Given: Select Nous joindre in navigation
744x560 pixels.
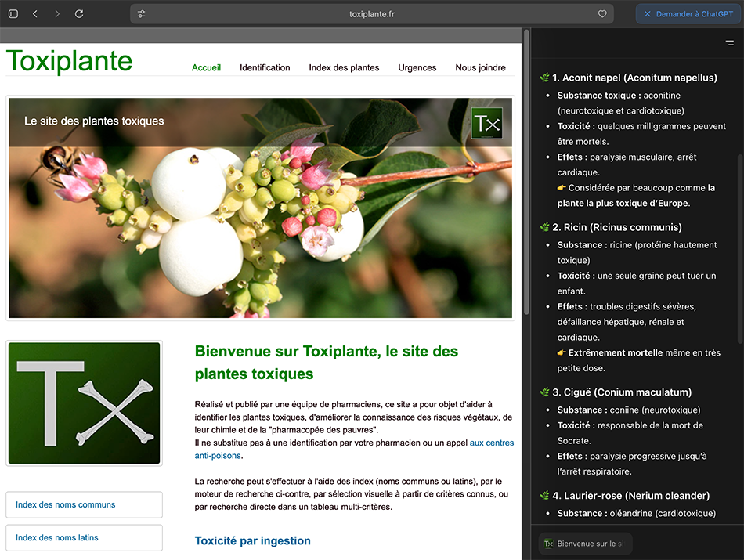Looking at the screenshot, I should point(480,68).
